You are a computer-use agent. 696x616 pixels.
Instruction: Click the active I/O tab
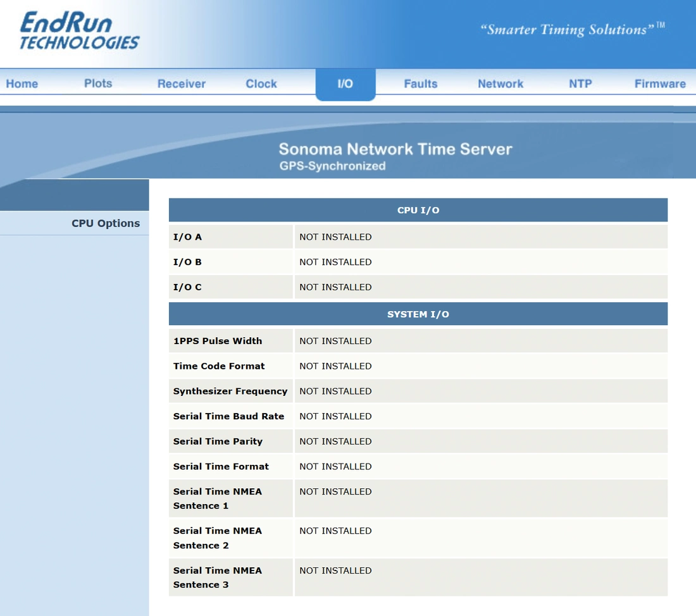(x=345, y=84)
